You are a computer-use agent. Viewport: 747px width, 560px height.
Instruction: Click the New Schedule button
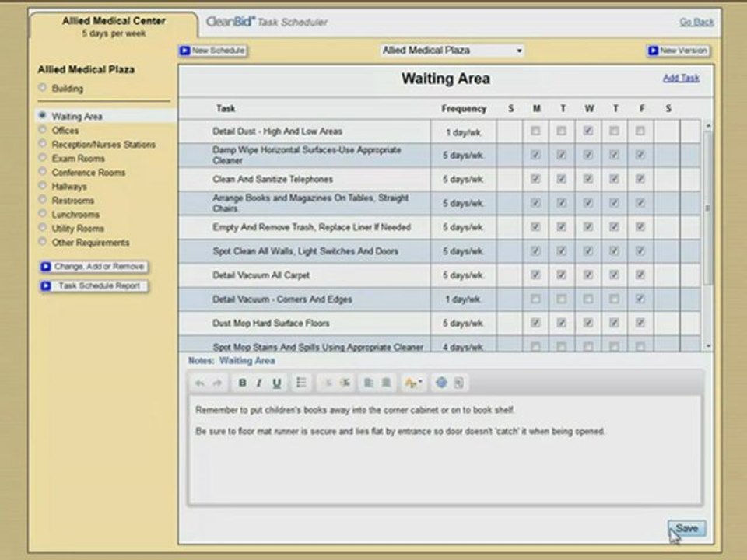coord(213,51)
